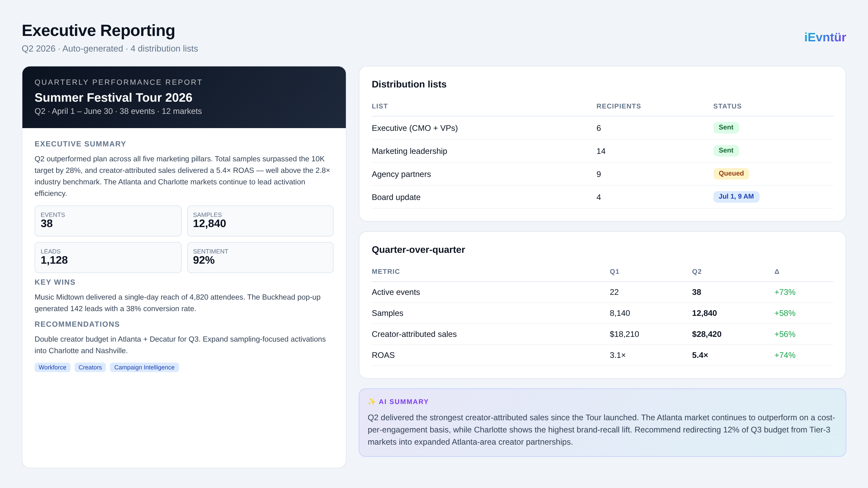Click the delta column header

pos(777,272)
